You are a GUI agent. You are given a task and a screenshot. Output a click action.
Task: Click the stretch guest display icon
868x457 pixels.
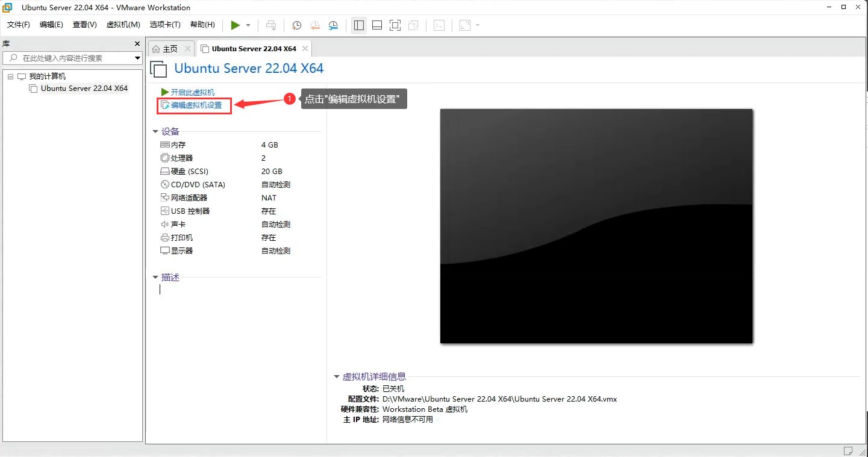(x=465, y=25)
